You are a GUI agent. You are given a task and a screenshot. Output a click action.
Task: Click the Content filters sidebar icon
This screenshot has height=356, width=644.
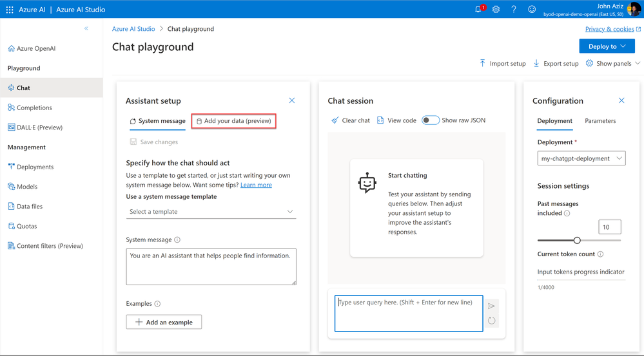(11, 246)
